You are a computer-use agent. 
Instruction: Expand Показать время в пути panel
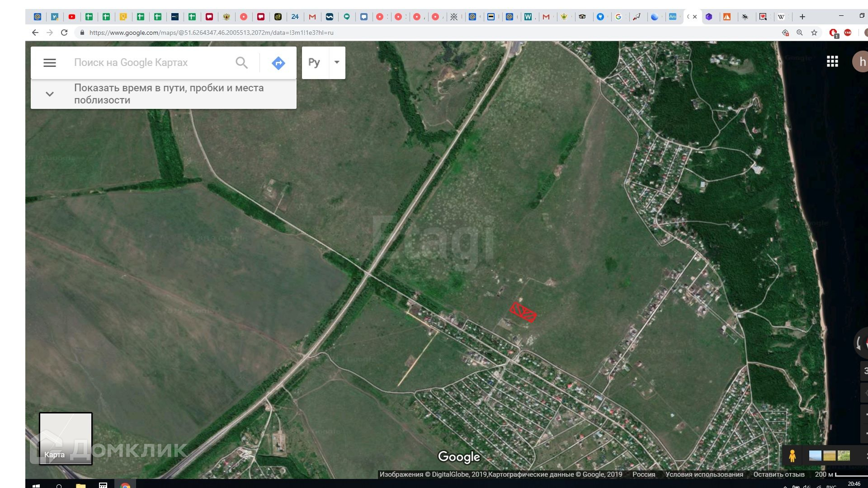pyautogui.click(x=50, y=94)
